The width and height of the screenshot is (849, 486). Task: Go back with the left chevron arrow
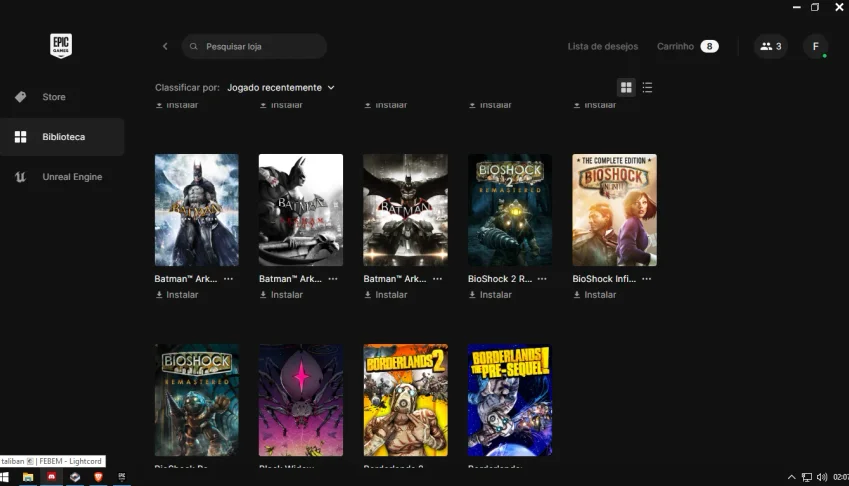click(x=165, y=47)
